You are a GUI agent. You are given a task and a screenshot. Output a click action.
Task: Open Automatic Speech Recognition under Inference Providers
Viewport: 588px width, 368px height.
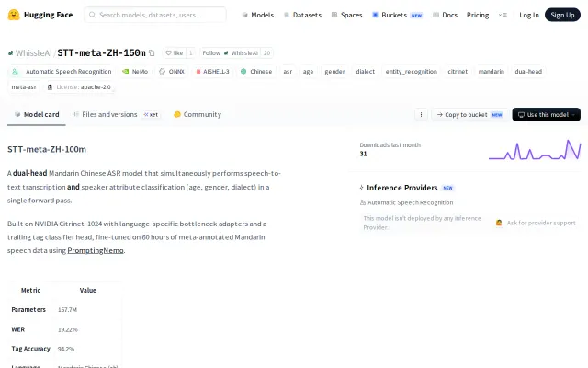click(x=406, y=202)
